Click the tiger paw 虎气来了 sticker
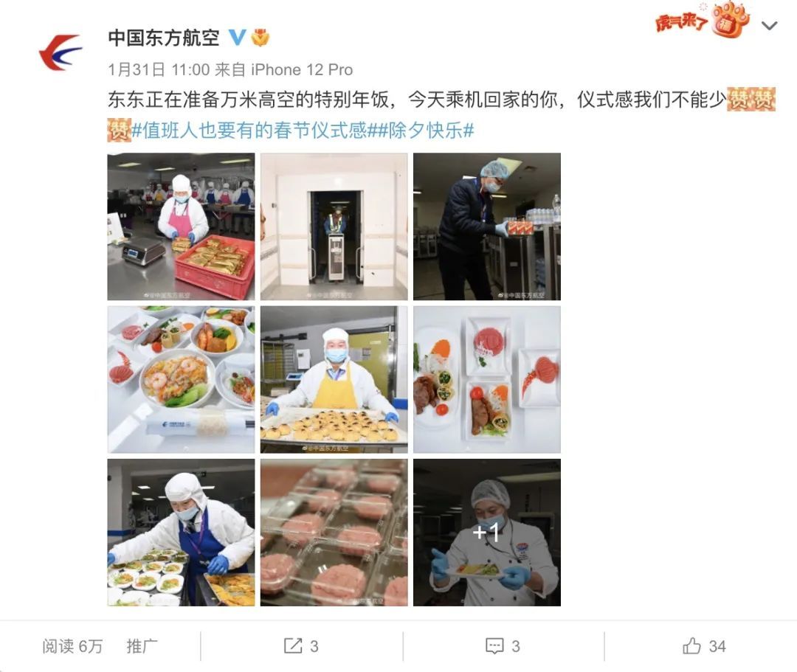 tap(703, 21)
